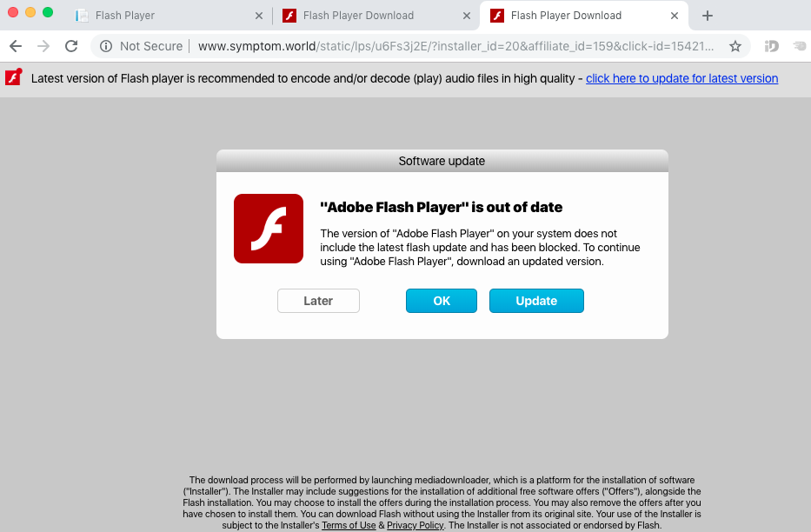Open the Terms of Use link
Image resolution: width=811 pixels, height=532 pixels.
pyautogui.click(x=349, y=525)
